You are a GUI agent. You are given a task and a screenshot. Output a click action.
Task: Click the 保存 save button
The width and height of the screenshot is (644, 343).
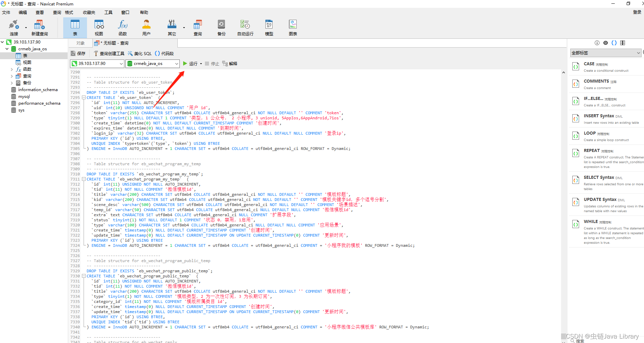(78, 53)
